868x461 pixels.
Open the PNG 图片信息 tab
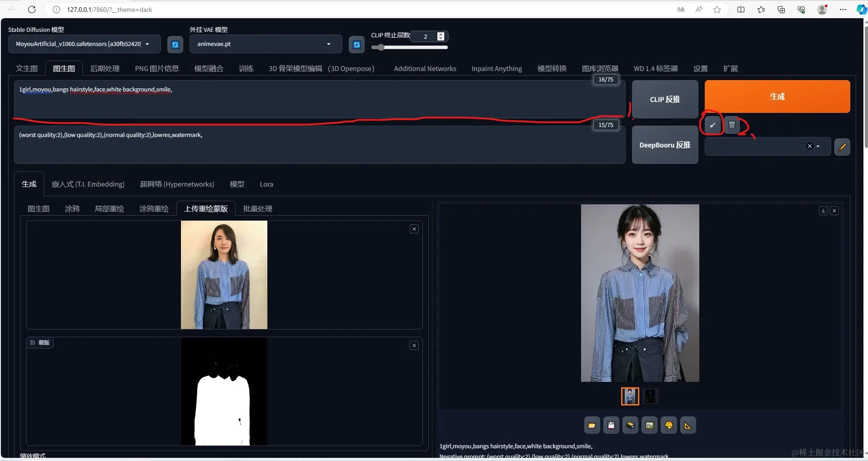157,68
